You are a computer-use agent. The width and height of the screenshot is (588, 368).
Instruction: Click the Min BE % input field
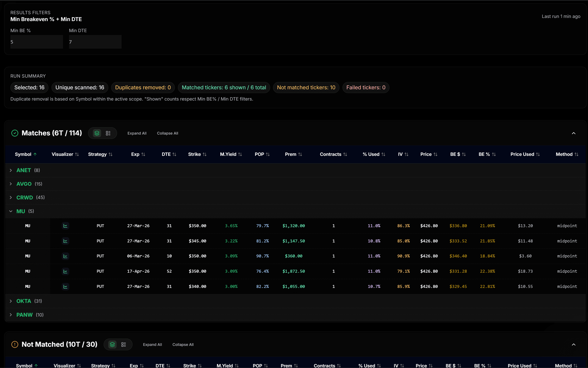pyautogui.click(x=37, y=42)
